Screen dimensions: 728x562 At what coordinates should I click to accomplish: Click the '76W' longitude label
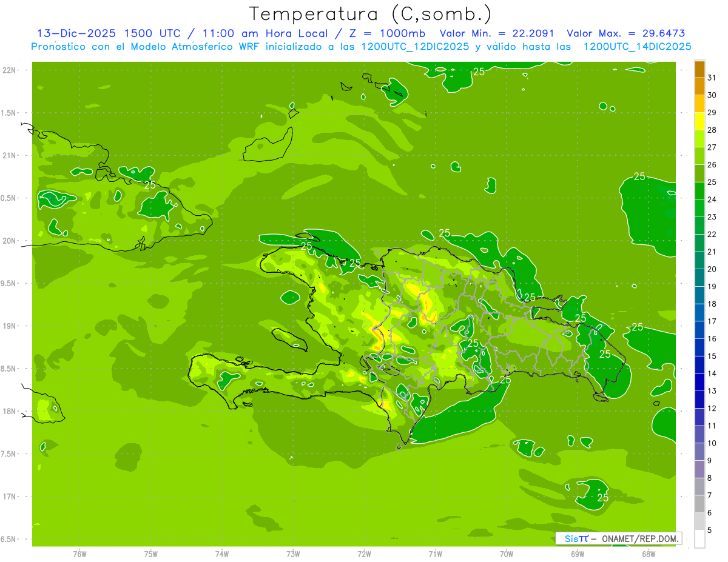(x=79, y=554)
